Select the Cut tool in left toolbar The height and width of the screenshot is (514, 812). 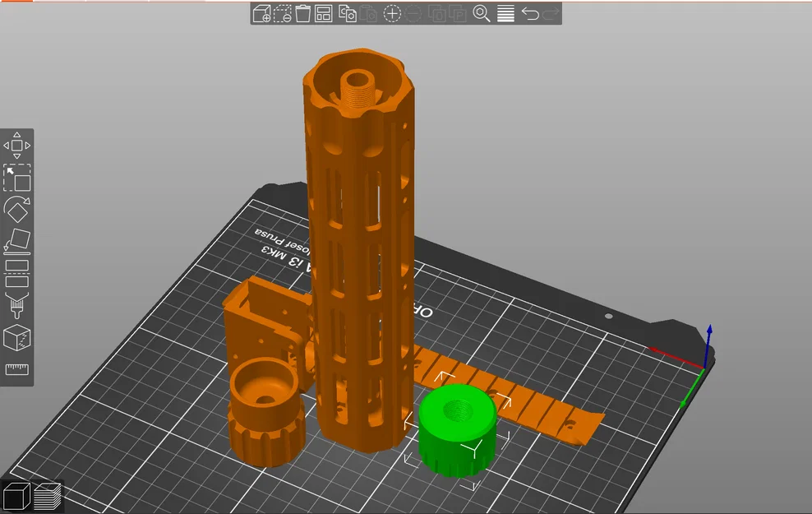(16, 274)
